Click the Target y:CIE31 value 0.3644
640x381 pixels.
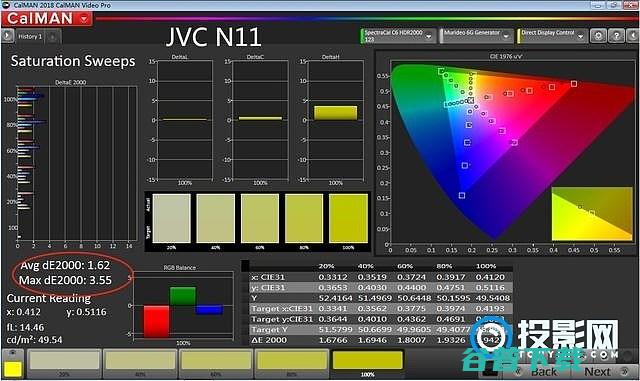[333, 319]
